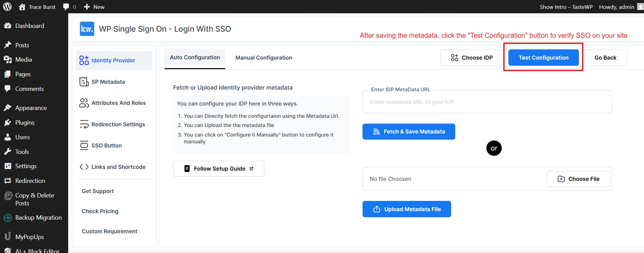Click the Links and Shortcode brackets icon
Viewport: 644px width, 253px height.
pyautogui.click(x=84, y=167)
